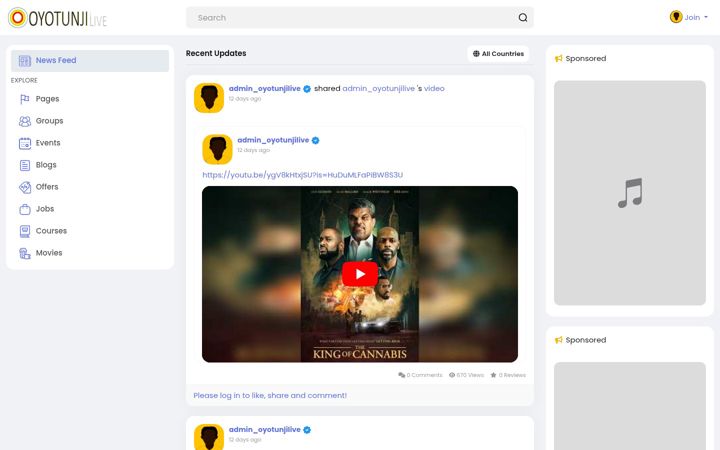Open Courses from sidebar

[51, 231]
